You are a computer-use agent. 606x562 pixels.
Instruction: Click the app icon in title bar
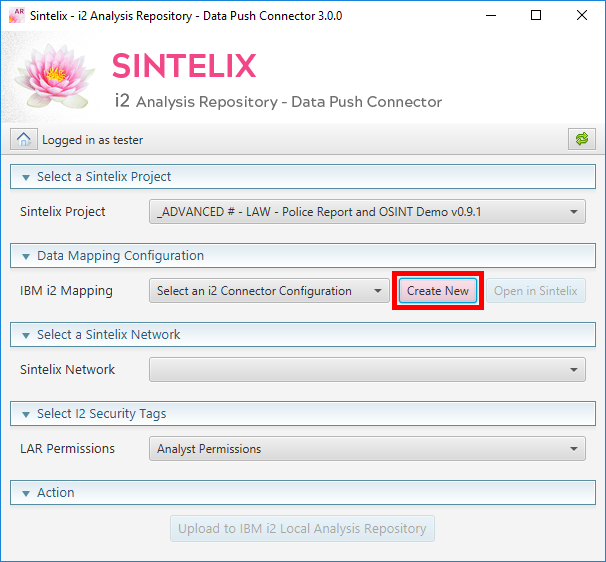[17, 16]
